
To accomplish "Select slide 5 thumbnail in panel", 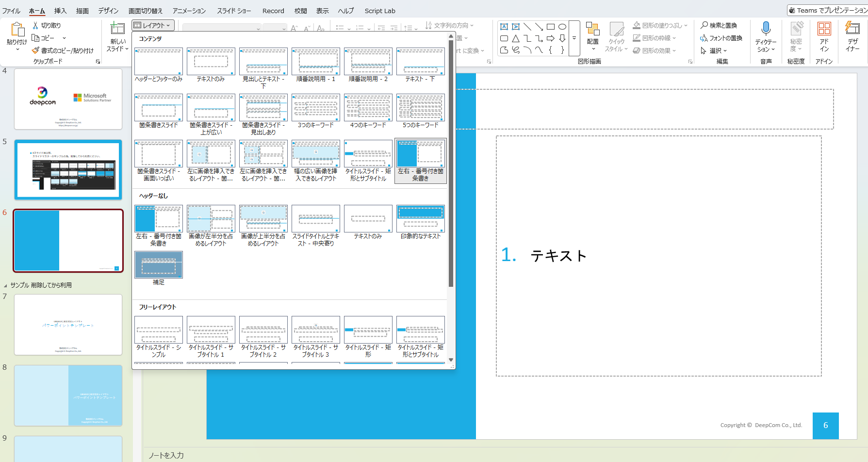I will 68,169.
